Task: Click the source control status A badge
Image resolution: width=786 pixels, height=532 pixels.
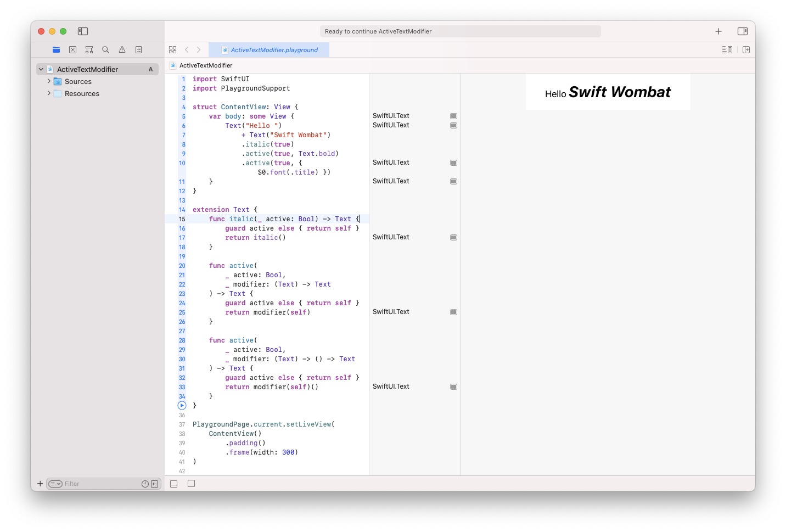Action: point(150,69)
